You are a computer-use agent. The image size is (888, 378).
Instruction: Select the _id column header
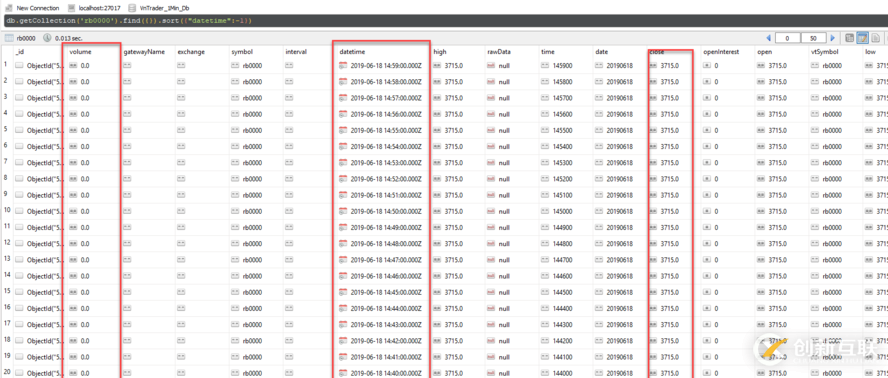tap(20, 52)
